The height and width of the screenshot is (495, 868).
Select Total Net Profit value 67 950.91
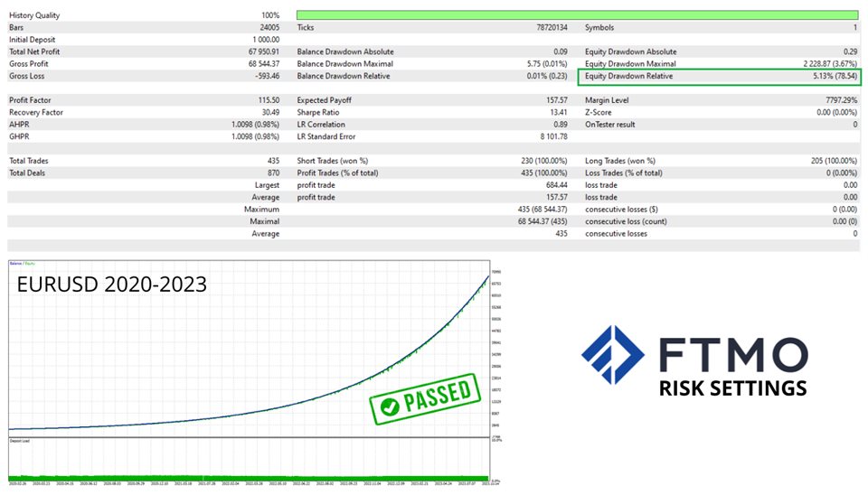pyautogui.click(x=264, y=52)
